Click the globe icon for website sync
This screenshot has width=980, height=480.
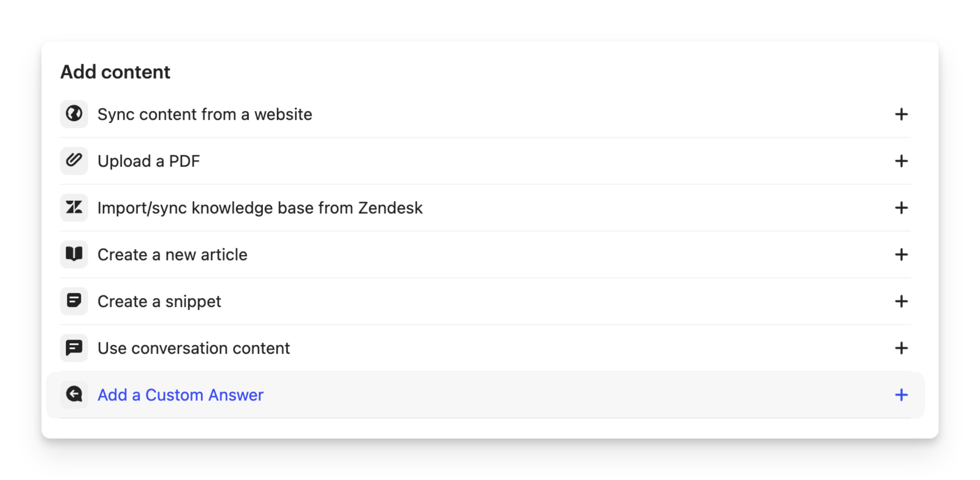[74, 114]
